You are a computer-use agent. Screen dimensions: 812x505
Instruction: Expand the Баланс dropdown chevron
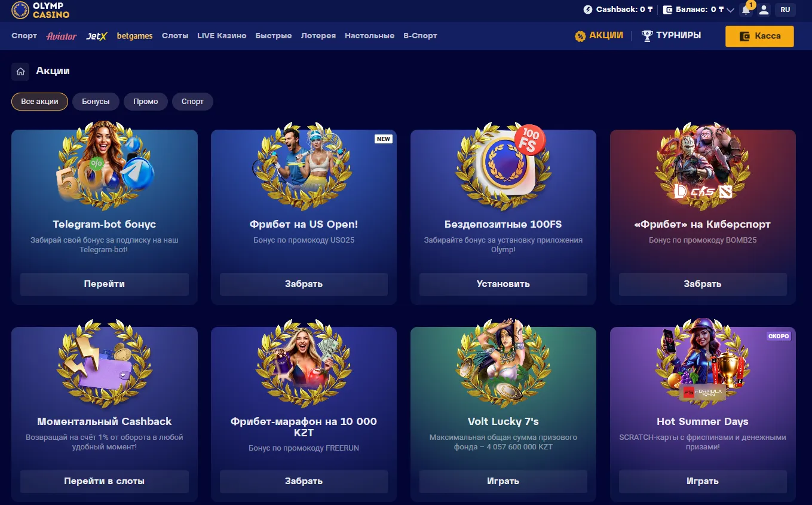click(x=730, y=10)
